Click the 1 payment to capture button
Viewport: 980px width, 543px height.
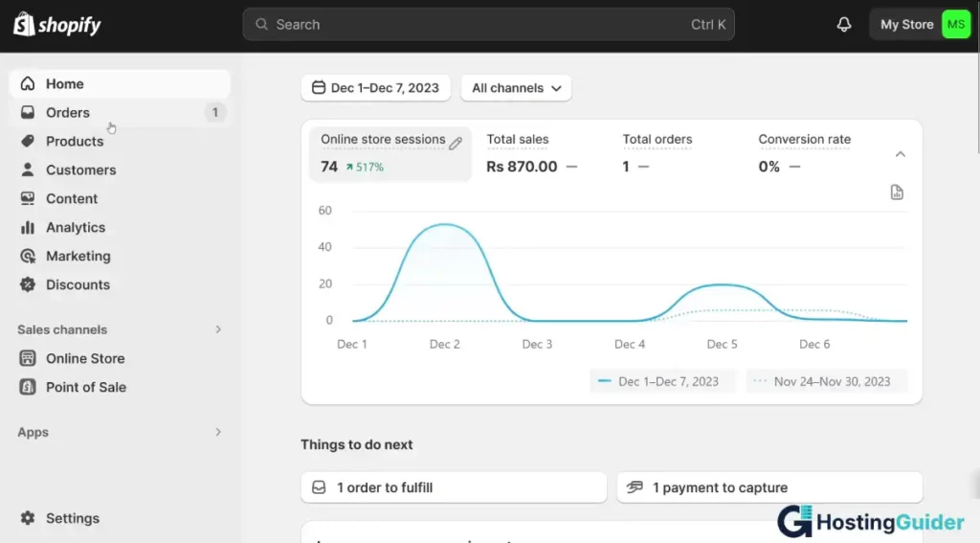click(x=769, y=487)
